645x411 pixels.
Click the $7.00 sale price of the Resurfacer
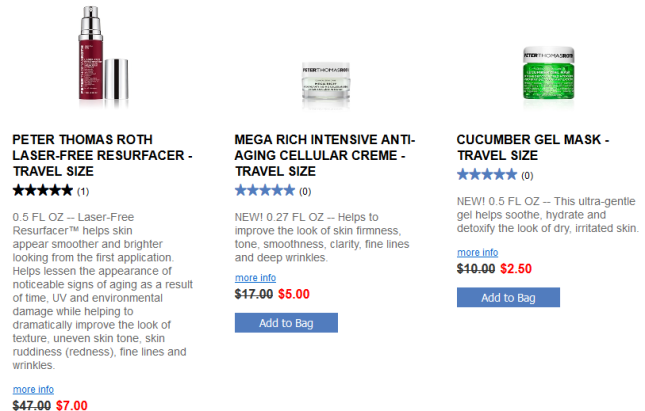point(72,405)
